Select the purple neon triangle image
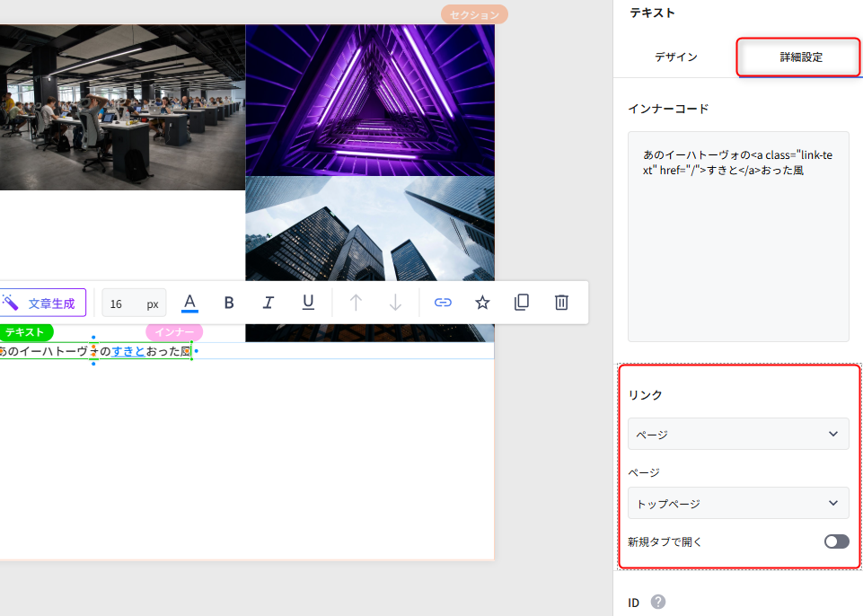 (370, 100)
